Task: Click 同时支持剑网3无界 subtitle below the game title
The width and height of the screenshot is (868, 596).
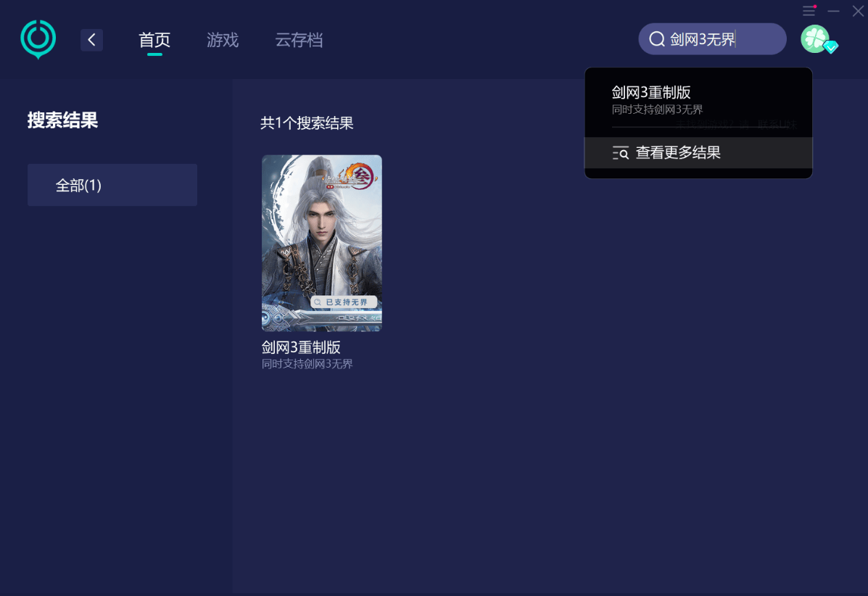Action: [307, 364]
